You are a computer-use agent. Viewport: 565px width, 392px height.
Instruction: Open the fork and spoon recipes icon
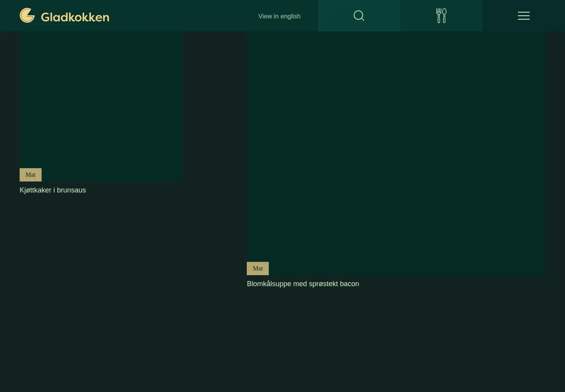441,16
